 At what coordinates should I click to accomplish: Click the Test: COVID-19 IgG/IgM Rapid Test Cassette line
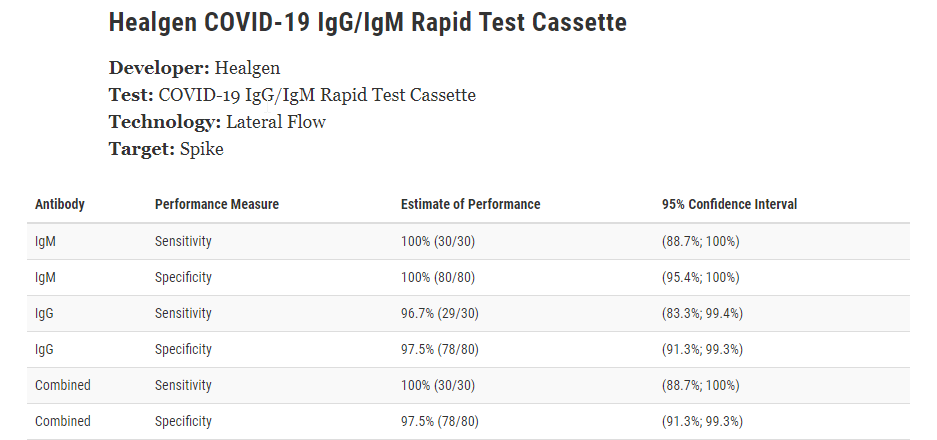tap(292, 95)
